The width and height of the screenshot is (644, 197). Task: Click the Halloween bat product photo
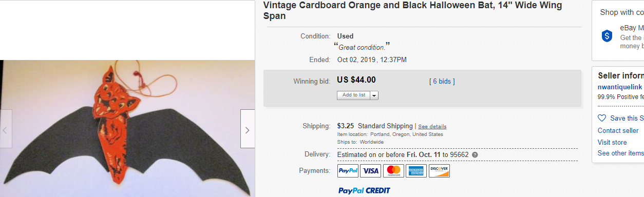tap(127, 129)
